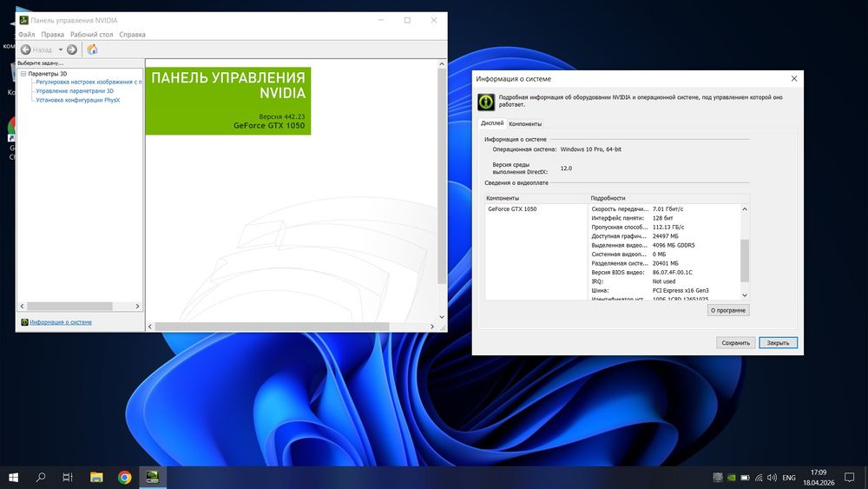Viewport: 868px width, 489px height.
Task: Click the Home icon in NVIDIA toolbar
Action: (x=92, y=50)
